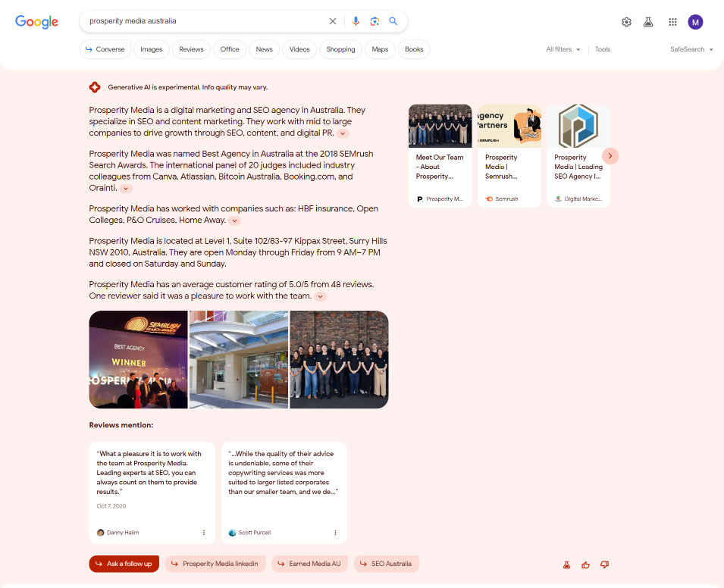Open the team group photo by brick wall
This screenshot has width=724, height=588.
point(339,359)
